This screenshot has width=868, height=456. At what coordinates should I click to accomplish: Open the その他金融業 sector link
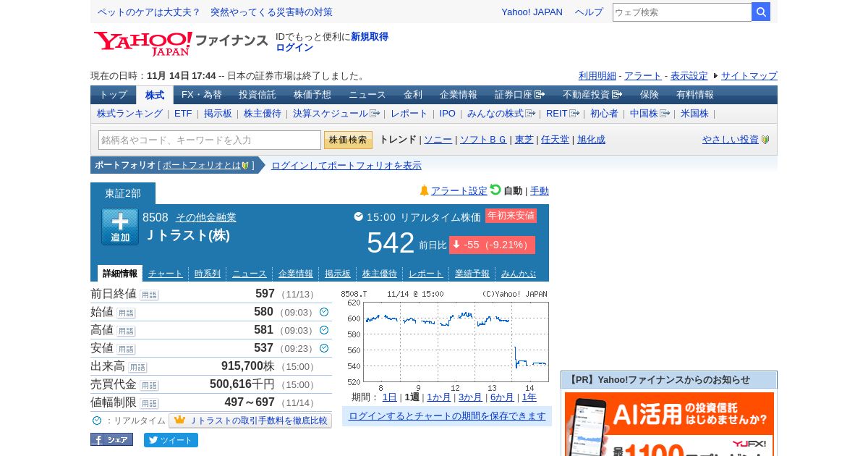206,217
